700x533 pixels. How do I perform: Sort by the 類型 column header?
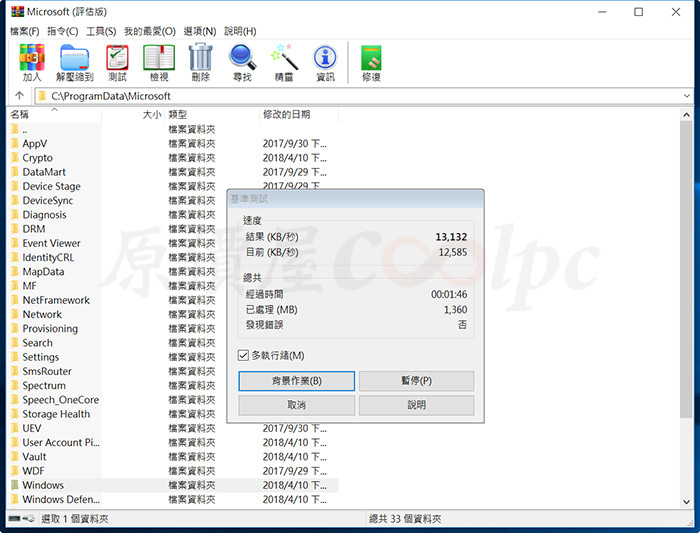(x=212, y=115)
